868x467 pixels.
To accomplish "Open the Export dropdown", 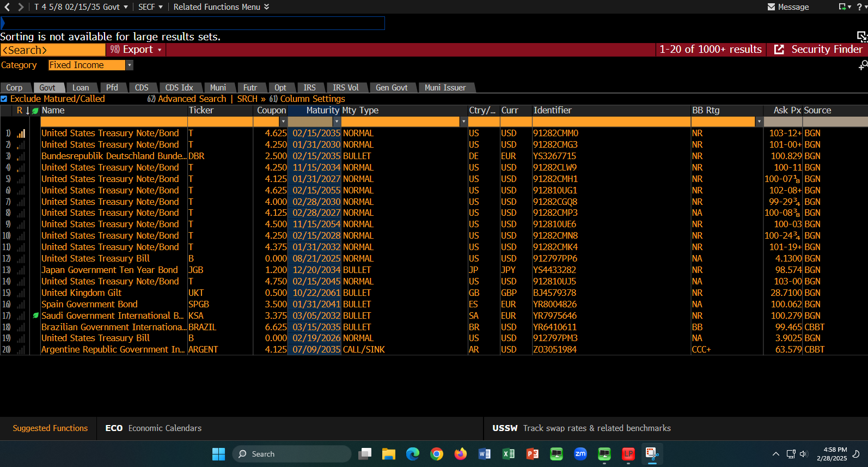I will click(136, 49).
